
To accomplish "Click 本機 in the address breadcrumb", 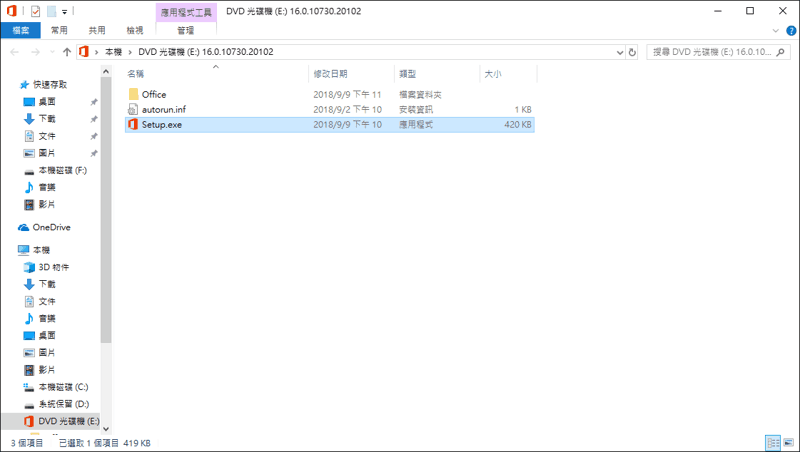I will click(113, 52).
